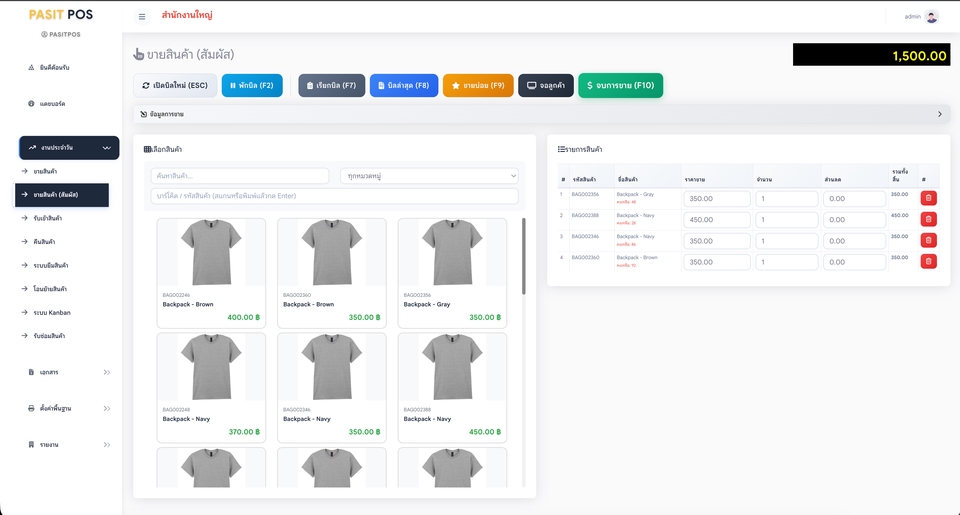
Task: Click the รายการสินค้า panel heading
Action: [580, 149]
